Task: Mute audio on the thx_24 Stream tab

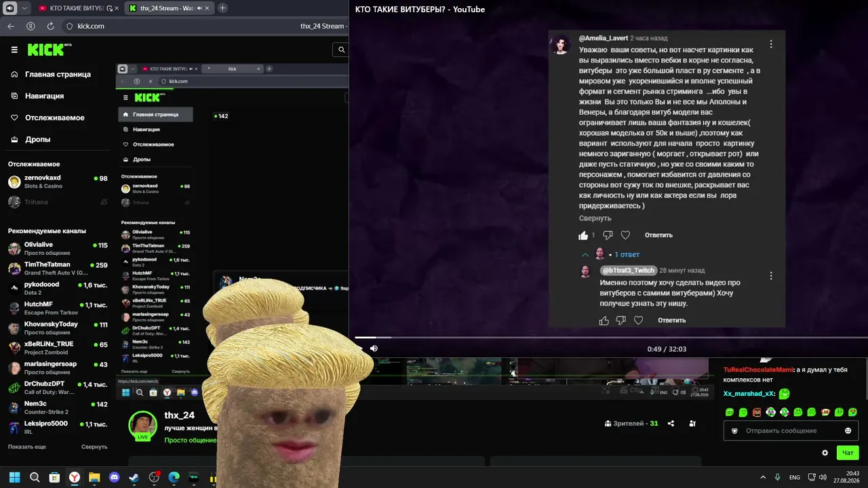Action: click(x=201, y=8)
